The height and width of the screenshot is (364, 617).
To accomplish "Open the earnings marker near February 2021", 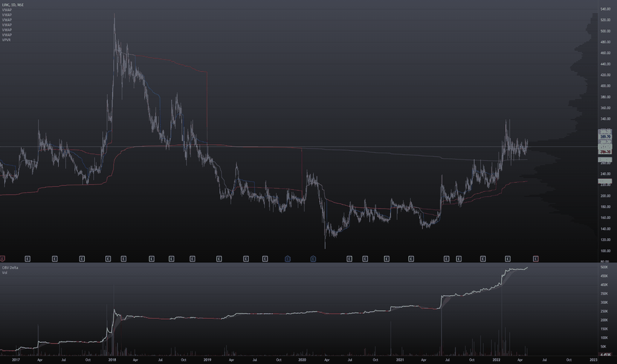I will 411,259.
